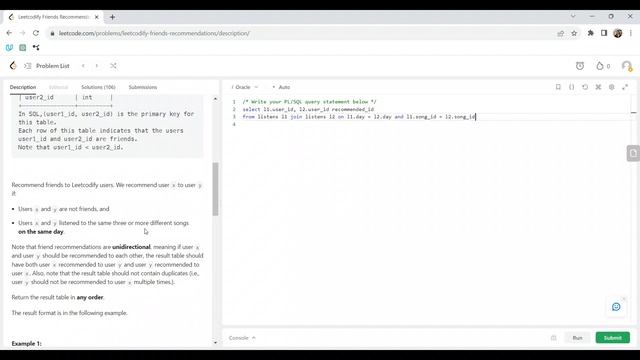
Task: Open the user profile avatar in LeetCode
Action: click(627, 66)
